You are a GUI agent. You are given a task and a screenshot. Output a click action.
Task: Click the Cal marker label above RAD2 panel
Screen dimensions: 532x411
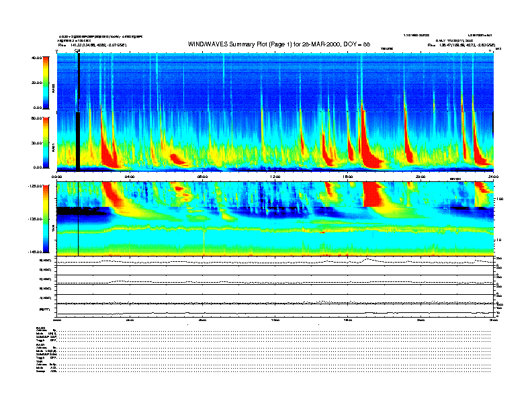(77, 51)
